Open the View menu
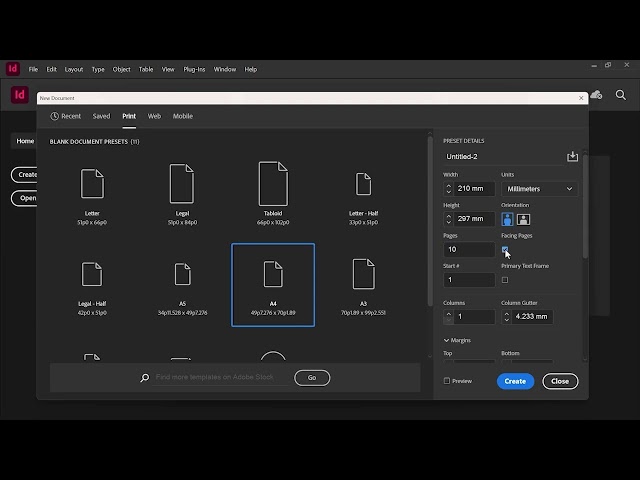Image resolution: width=640 pixels, height=480 pixels. 168,69
